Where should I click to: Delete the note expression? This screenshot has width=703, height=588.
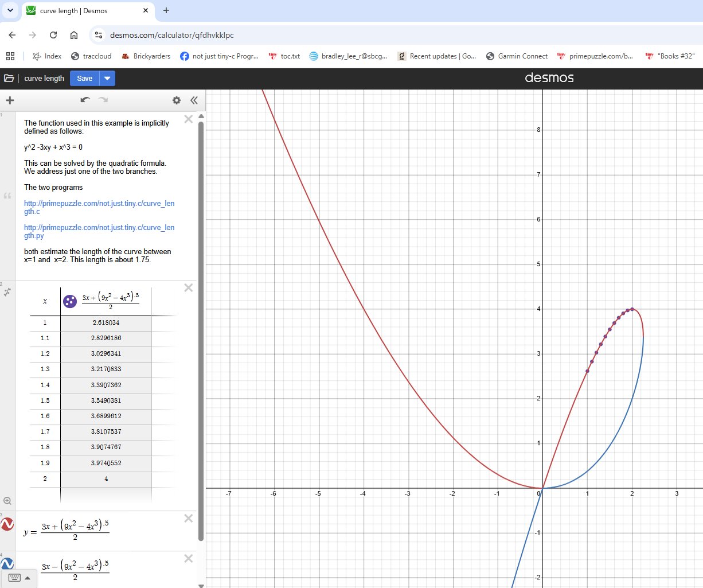pos(188,119)
